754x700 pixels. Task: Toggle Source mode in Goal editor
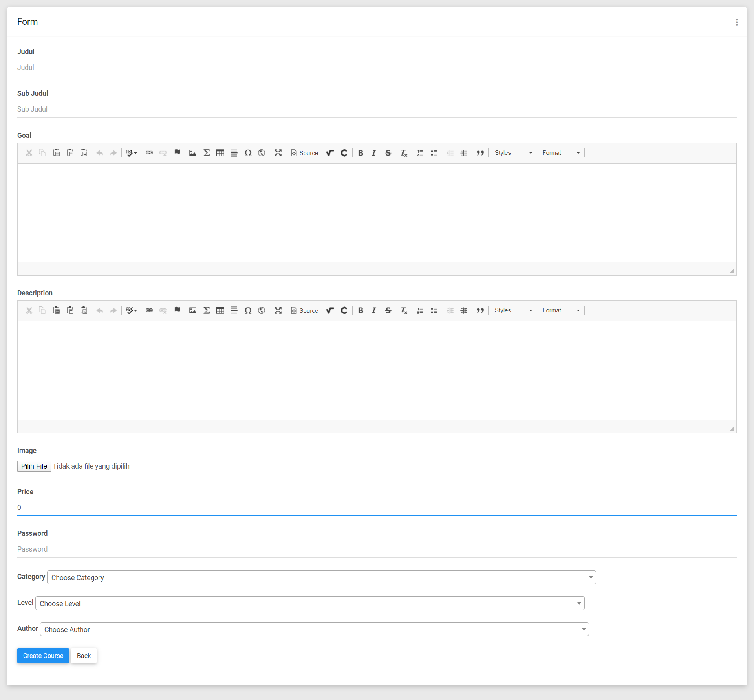(x=304, y=153)
